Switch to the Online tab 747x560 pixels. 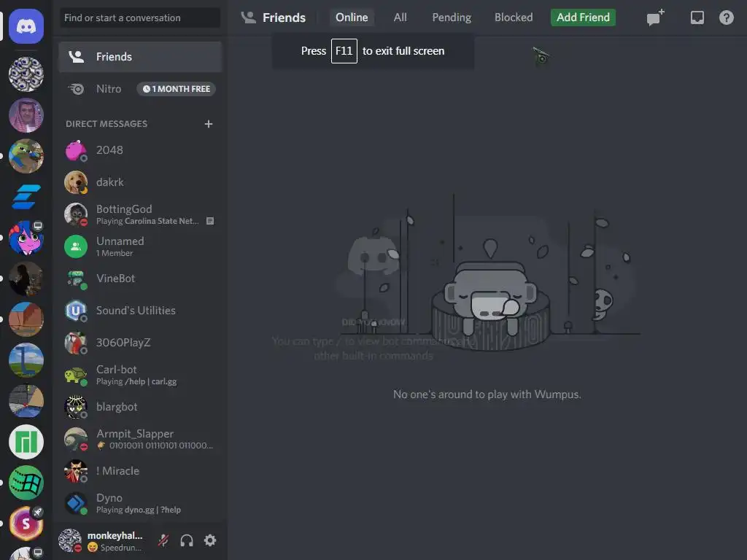352,17
